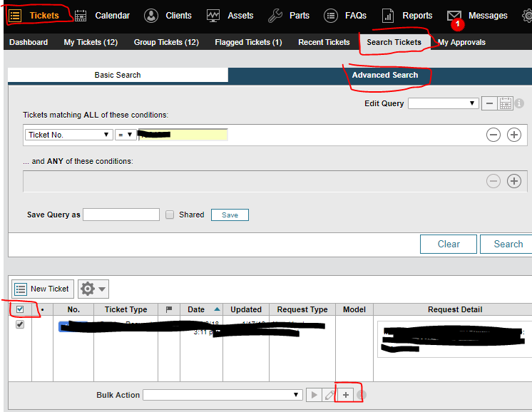Screen dimensions: 532x412
Task: Open Group Tickets (12) tab
Action: coord(166,42)
